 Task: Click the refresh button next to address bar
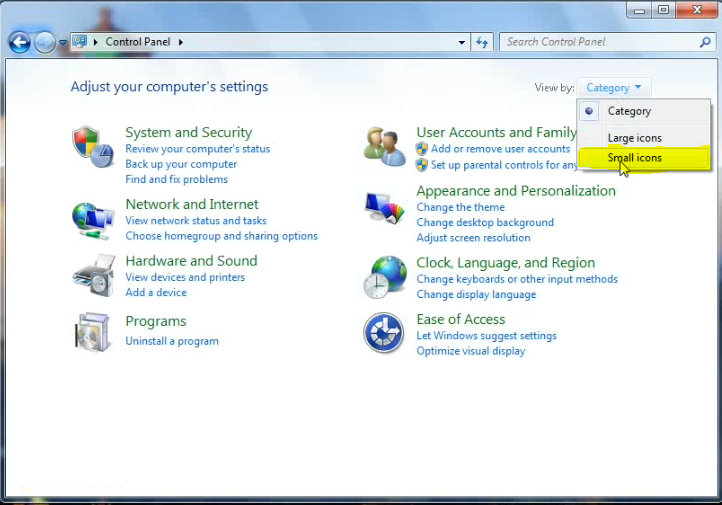482,42
